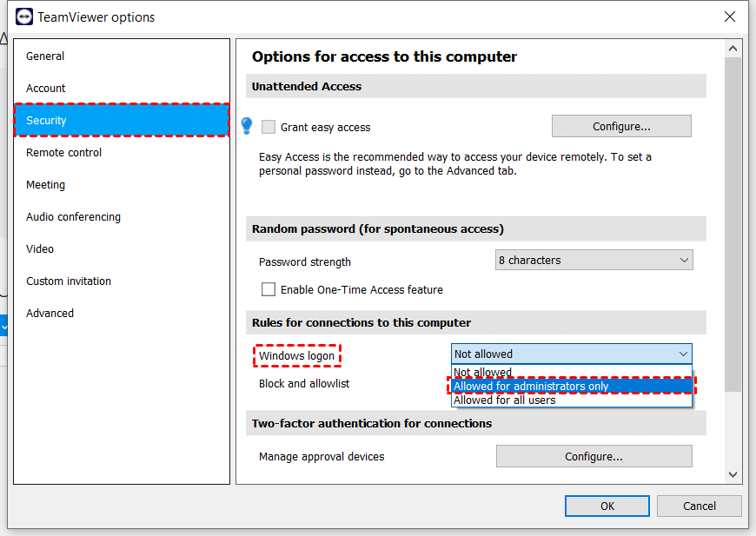Configure approval devices for two-factor authentication

pyautogui.click(x=594, y=456)
